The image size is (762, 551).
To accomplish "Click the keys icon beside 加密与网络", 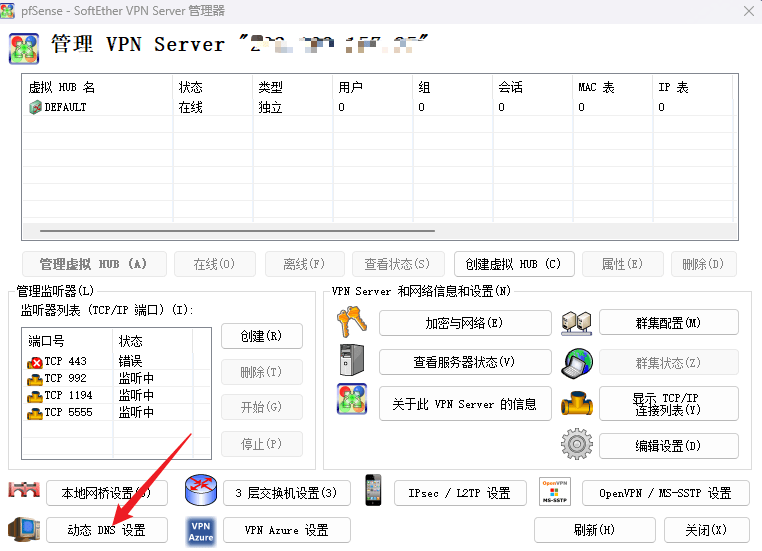I will pos(352,321).
